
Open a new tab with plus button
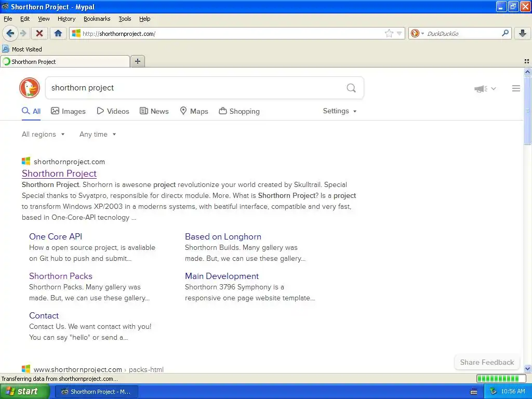coord(138,61)
